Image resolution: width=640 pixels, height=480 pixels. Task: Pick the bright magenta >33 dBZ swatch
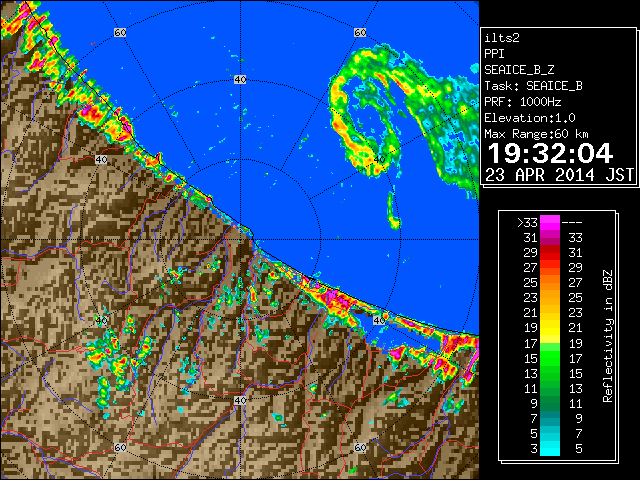(x=550, y=223)
